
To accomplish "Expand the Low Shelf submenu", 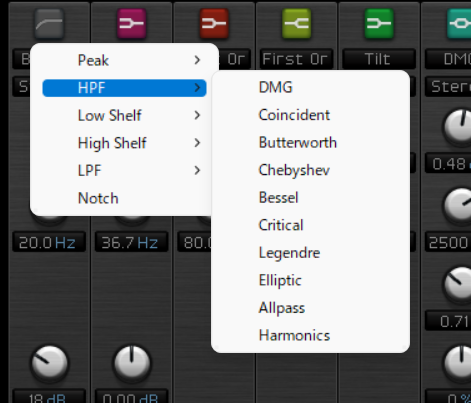I will pyautogui.click(x=124, y=116).
